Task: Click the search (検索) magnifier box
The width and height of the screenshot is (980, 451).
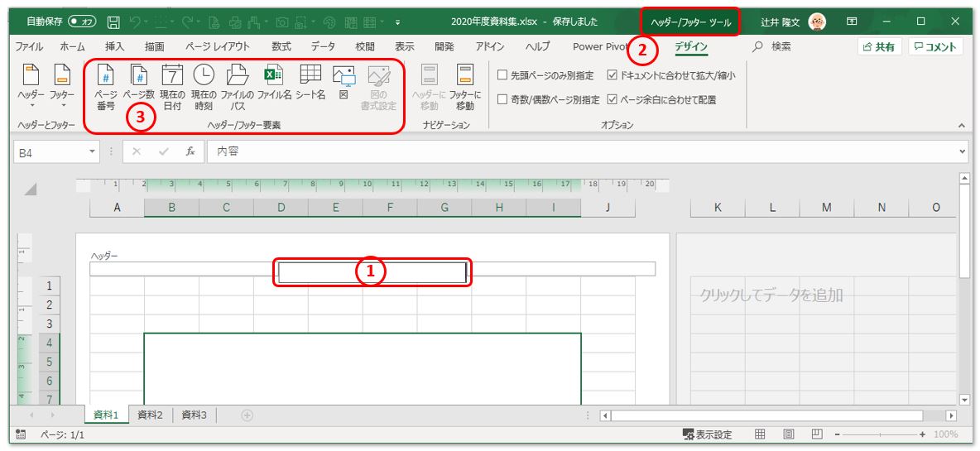Action: click(772, 46)
